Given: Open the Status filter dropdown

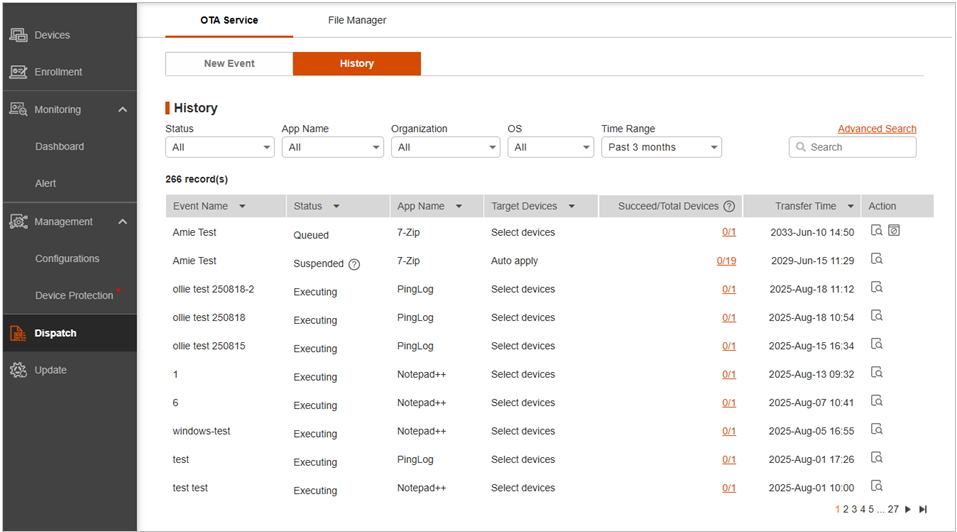Looking at the screenshot, I should click(220, 147).
